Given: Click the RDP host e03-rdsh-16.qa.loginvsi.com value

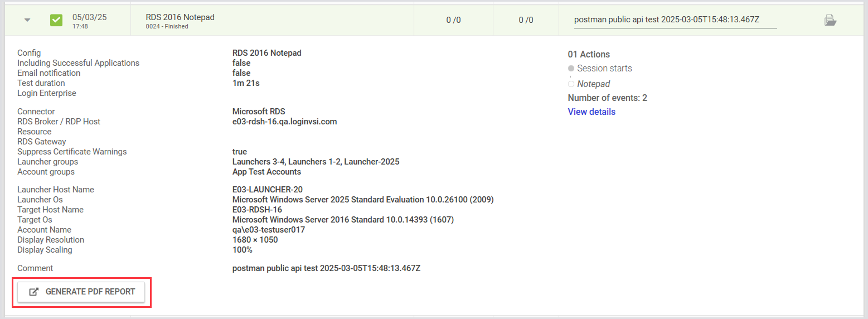Looking at the screenshot, I should (284, 122).
